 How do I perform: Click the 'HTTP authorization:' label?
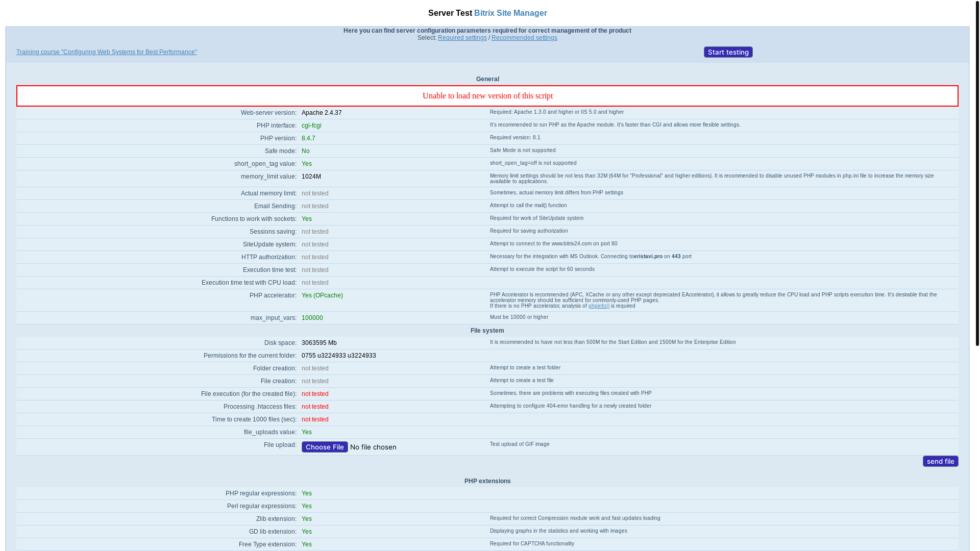(269, 257)
